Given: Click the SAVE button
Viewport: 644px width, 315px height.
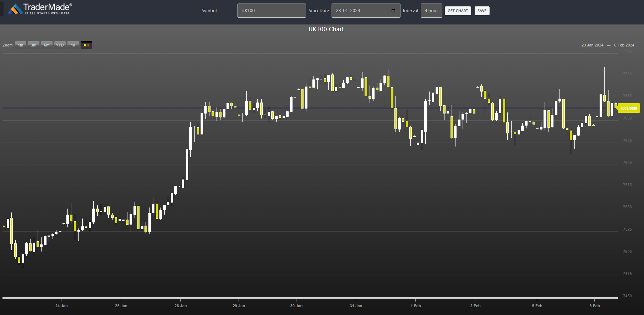Looking at the screenshot, I should click(482, 11).
